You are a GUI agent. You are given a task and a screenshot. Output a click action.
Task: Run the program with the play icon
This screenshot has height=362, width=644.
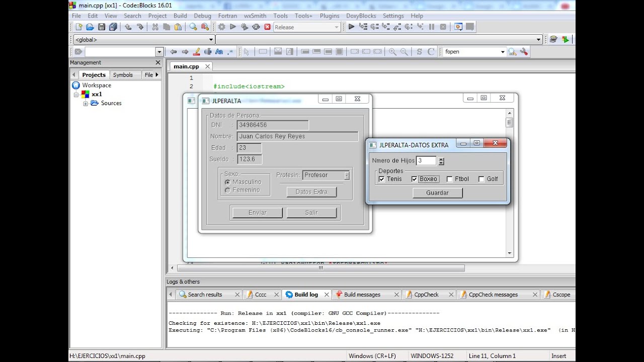click(233, 27)
